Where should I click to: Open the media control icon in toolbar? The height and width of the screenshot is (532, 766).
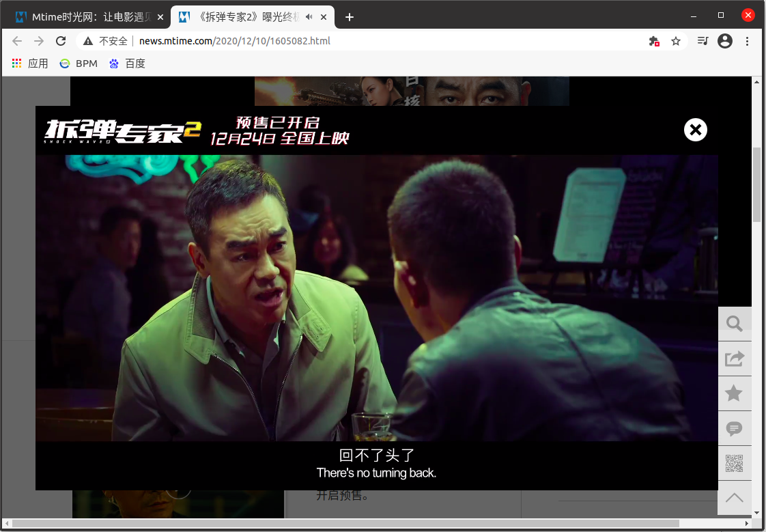point(703,41)
